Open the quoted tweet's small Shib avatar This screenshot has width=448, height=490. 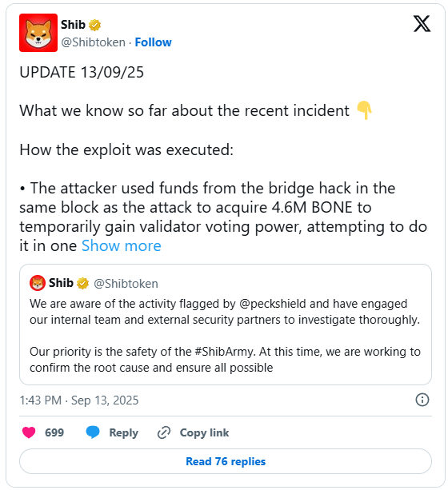pos(38,283)
